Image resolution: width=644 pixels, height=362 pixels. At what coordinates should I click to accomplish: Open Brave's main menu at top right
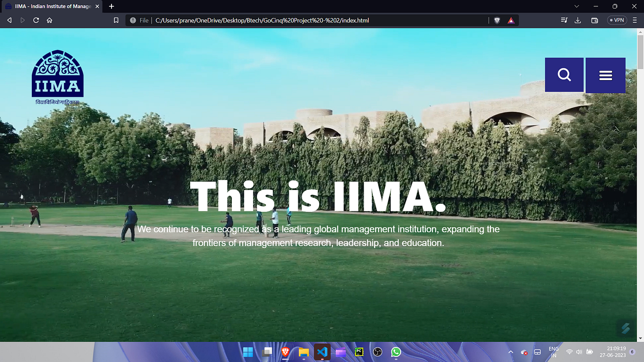(635, 20)
